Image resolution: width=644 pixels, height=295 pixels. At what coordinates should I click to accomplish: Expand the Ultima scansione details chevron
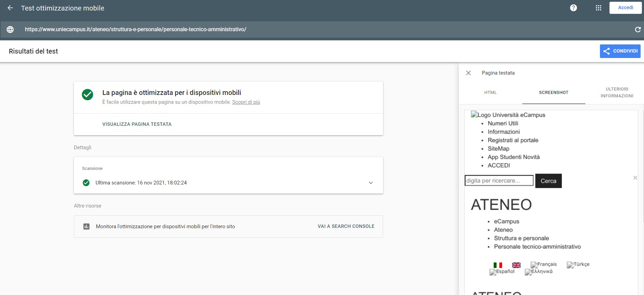click(370, 183)
